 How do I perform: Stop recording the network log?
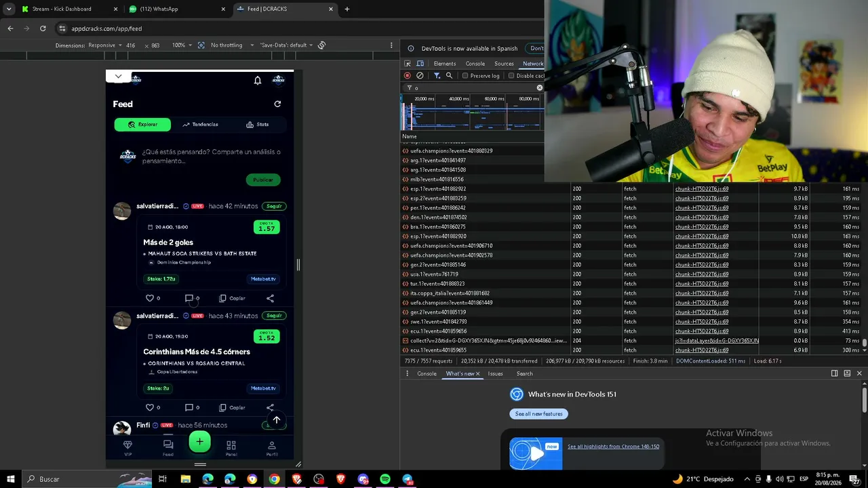(408, 76)
